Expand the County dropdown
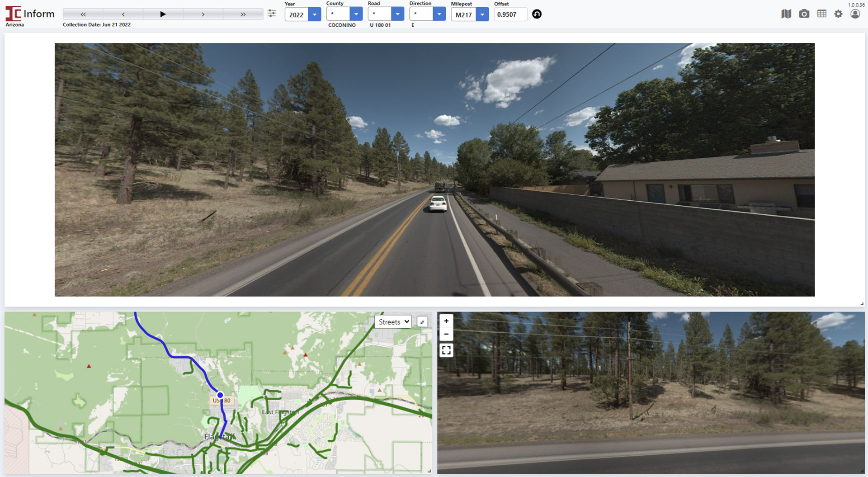 click(x=356, y=14)
